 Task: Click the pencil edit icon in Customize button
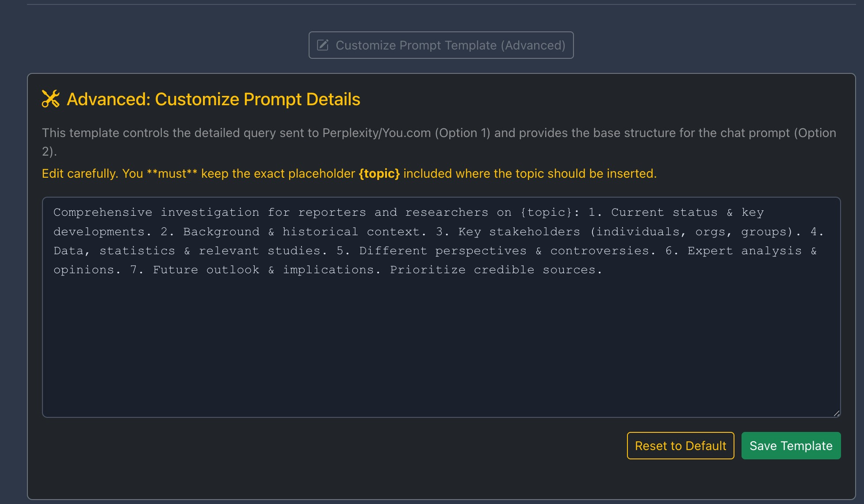(323, 45)
